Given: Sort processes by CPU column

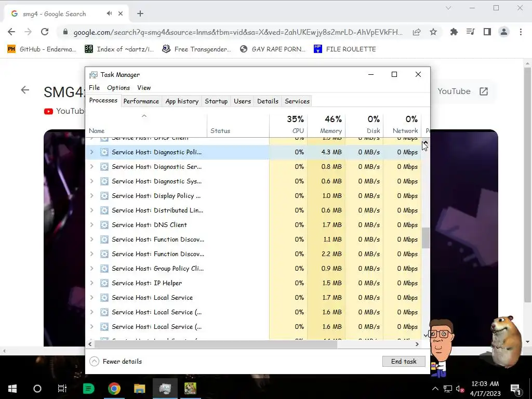Looking at the screenshot, I should point(288,125).
